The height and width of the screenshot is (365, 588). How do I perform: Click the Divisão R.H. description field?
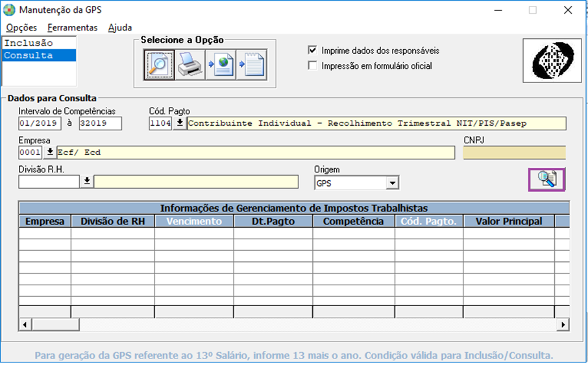(196, 182)
